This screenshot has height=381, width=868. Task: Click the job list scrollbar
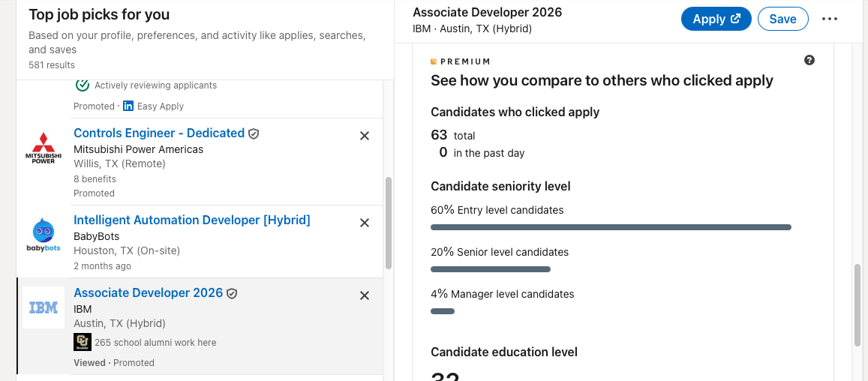pos(388,223)
